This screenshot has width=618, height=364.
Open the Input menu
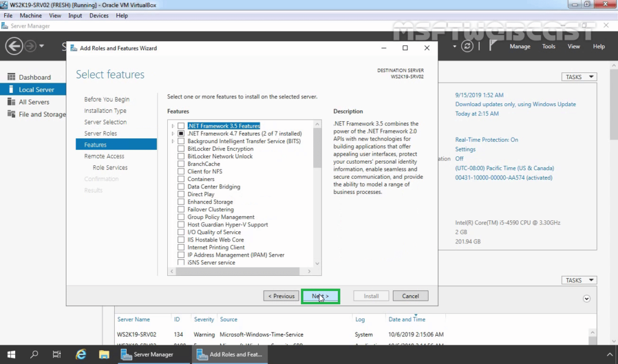coord(75,15)
